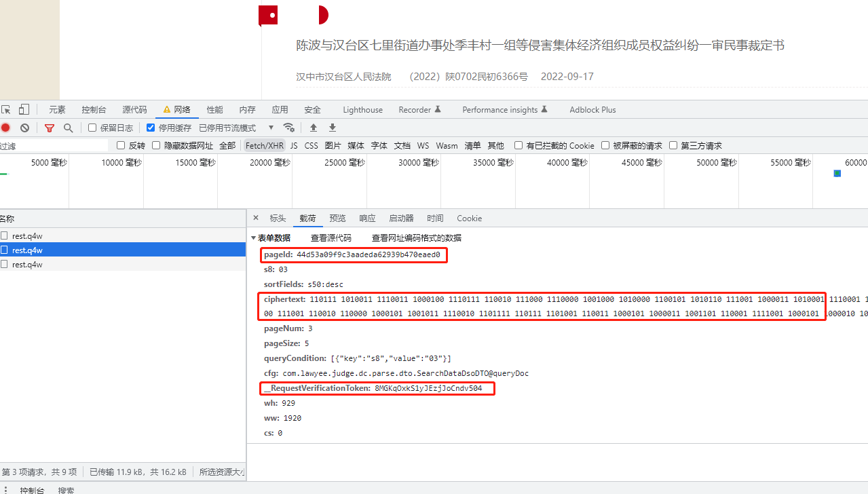The image size is (868, 494).
Task: Select the 网络 panel tab
Action: pyautogui.click(x=176, y=109)
